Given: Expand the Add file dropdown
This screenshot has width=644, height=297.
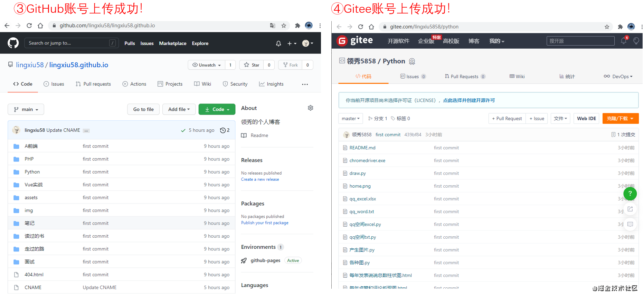Looking at the screenshot, I should (x=179, y=109).
